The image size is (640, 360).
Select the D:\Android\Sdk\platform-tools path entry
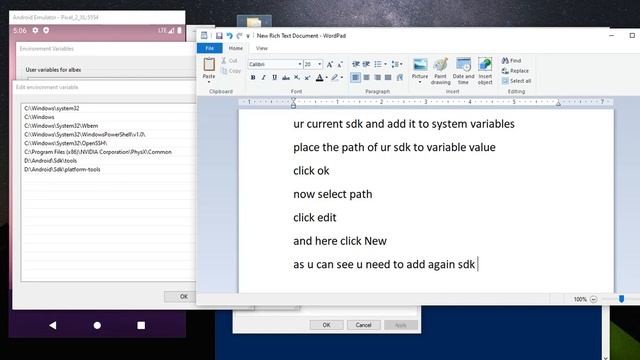point(109,169)
